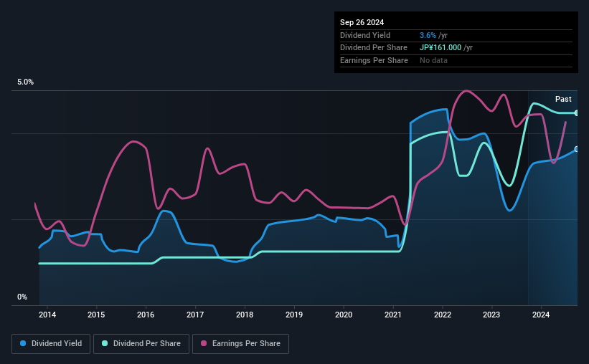Toggle the Dividend Per Share legend button
Viewport: 589px width, 364px height.
tap(141, 344)
